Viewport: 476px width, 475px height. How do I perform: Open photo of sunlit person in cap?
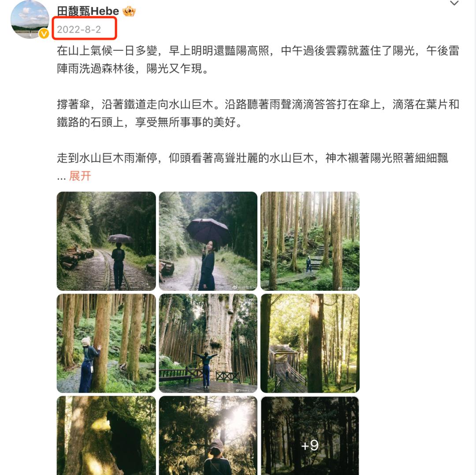(208, 435)
